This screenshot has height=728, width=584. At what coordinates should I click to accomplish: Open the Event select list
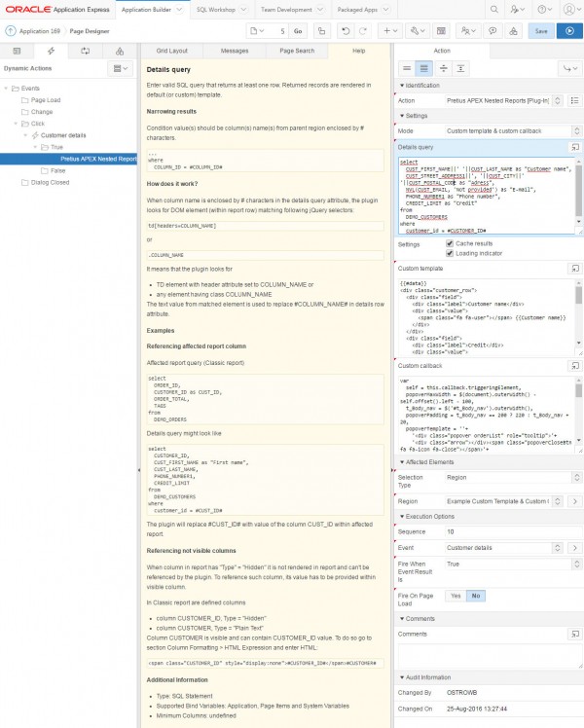click(x=504, y=548)
